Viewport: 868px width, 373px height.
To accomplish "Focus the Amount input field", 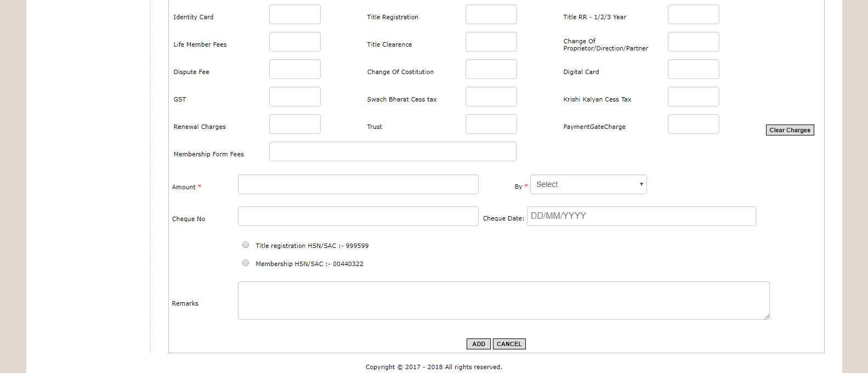I will pos(358,184).
